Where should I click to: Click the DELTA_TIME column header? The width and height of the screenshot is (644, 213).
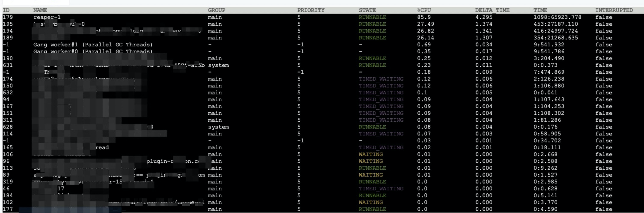point(492,10)
